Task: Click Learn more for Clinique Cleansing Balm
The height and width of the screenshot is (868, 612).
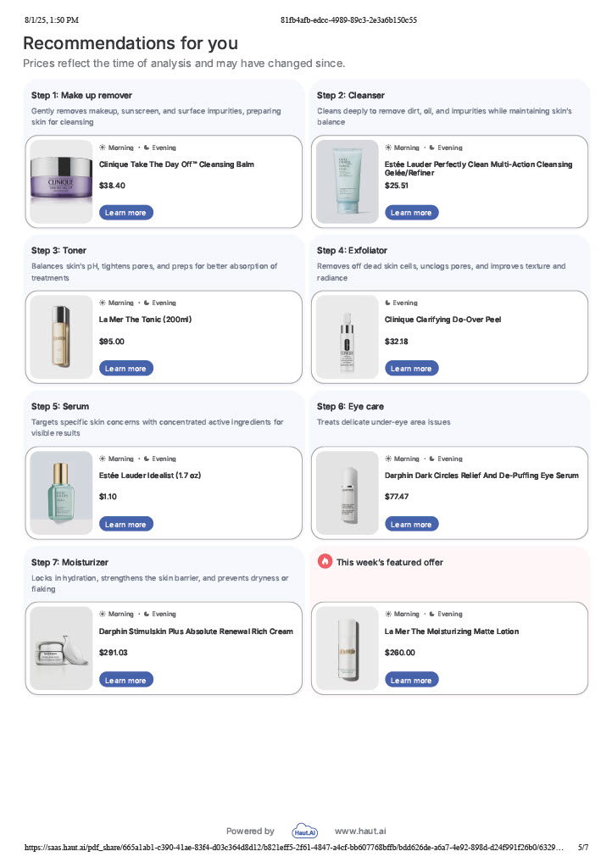Action: pyautogui.click(x=126, y=213)
